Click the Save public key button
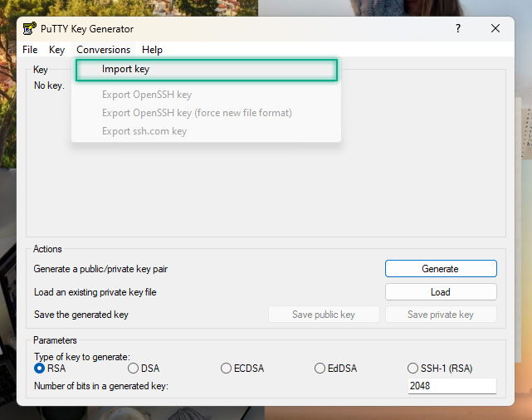 pyautogui.click(x=324, y=315)
